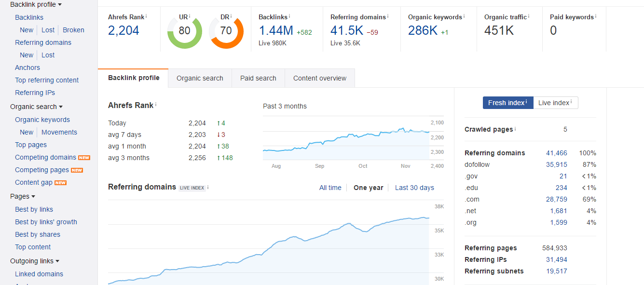Image resolution: width=644 pixels, height=285 pixels.
Task: Click the 28,759 .com domains count
Action: coord(557,199)
